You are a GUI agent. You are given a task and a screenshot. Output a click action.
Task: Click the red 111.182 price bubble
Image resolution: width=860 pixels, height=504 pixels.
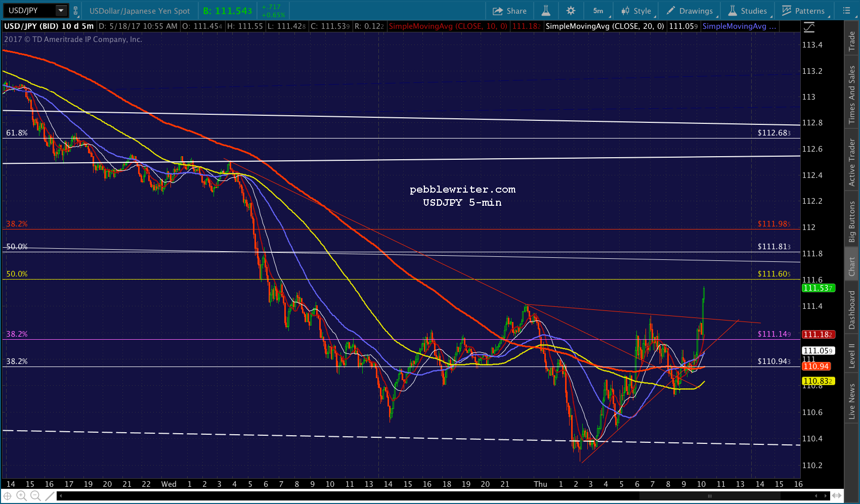tap(818, 335)
